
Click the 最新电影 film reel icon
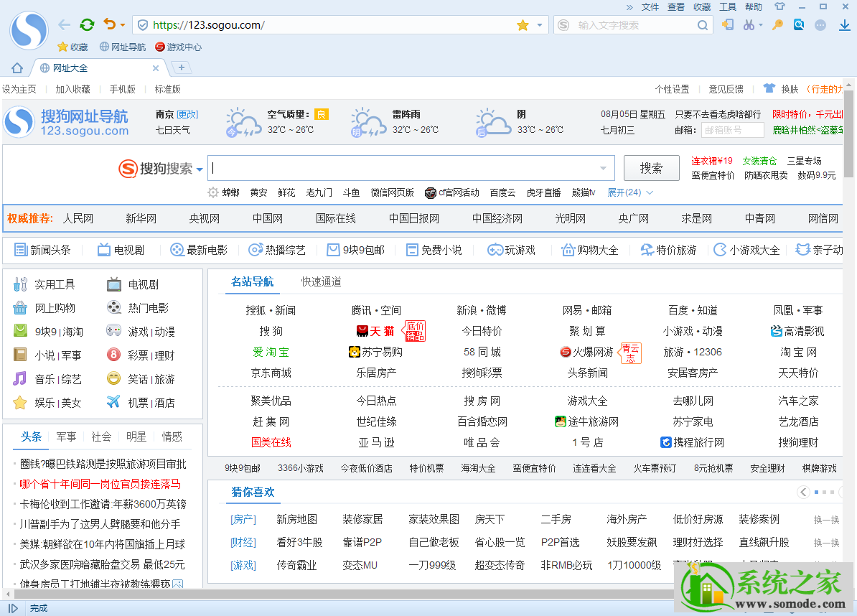[x=177, y=250]
